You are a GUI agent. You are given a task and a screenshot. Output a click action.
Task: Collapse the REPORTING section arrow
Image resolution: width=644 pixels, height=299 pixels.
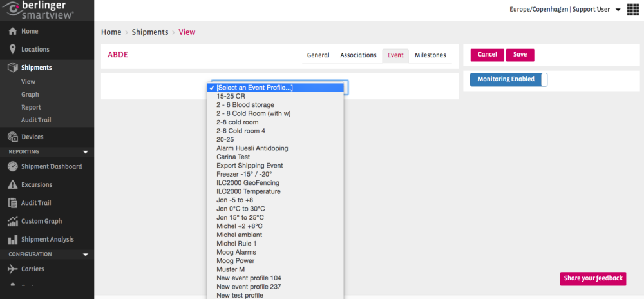86,152
